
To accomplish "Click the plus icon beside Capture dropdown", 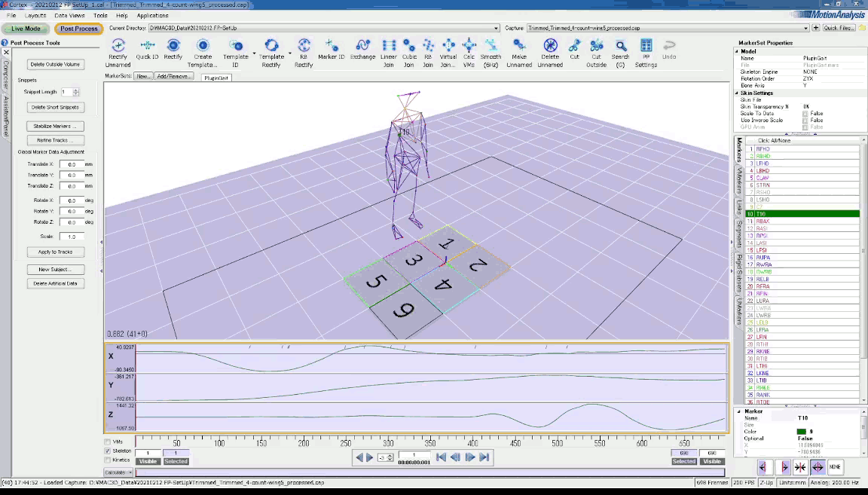I will (815, 28).
